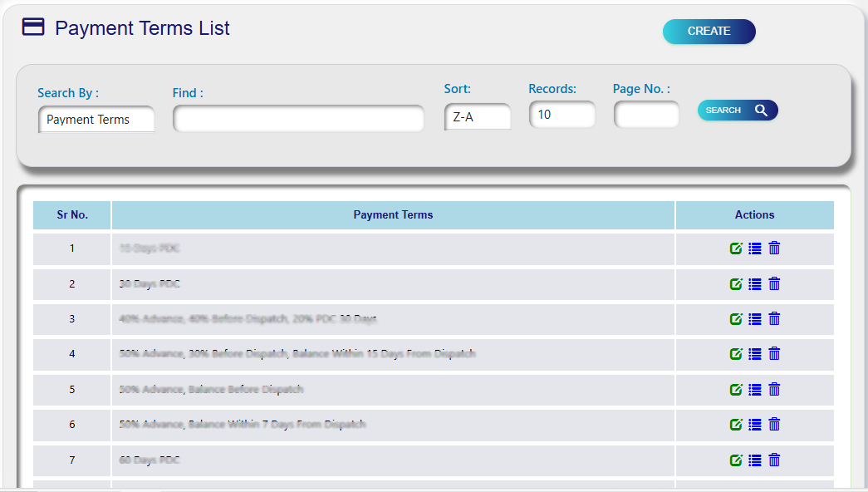Click the Payment Terms List page title

coord(142,28)
